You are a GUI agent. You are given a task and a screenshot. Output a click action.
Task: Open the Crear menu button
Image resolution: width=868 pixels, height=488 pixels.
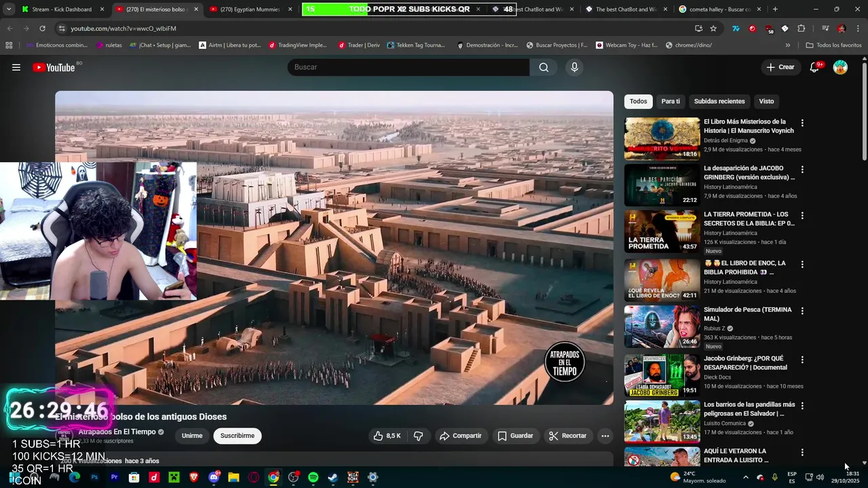point(780,67)
